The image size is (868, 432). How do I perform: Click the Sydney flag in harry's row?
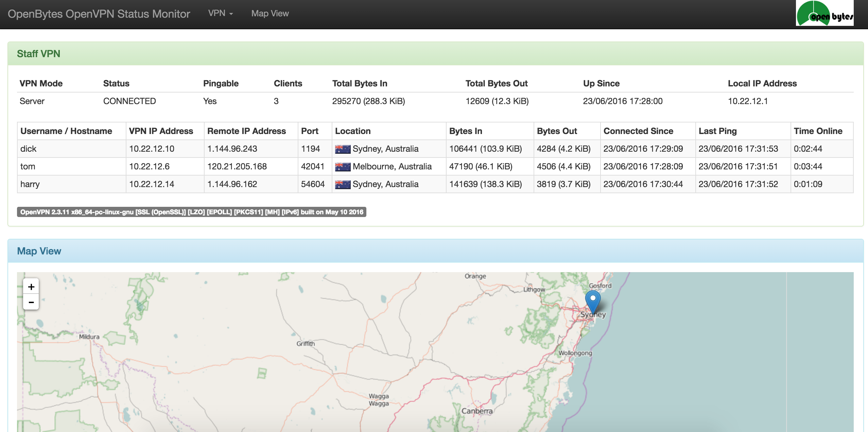343,184
